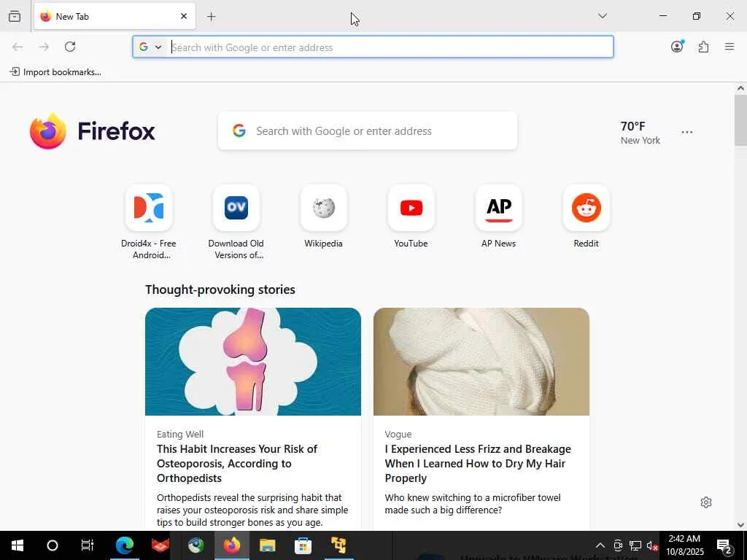747x560 pixels.
Task: Open the clock showing 2:42 AM
Action: click(684, 545)
